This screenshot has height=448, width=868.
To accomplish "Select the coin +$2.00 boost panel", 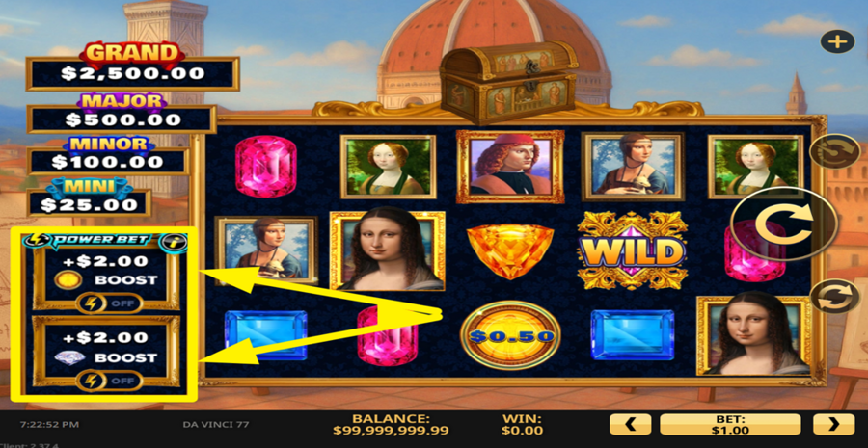I will point(106,277).
